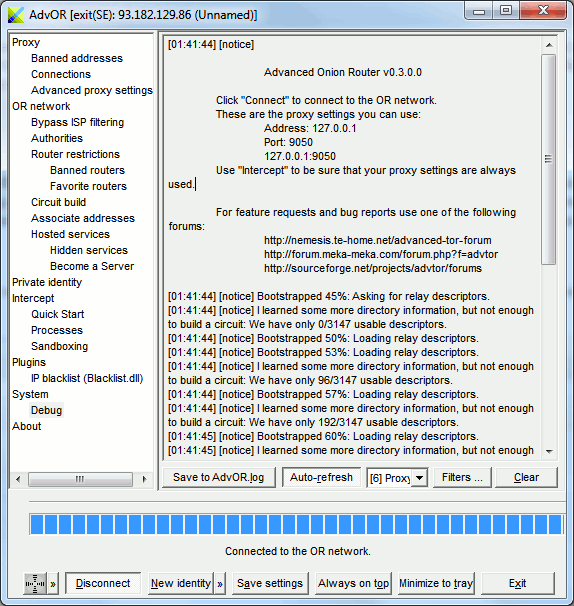Click the forum.meka-meka.com URL text
The image size is (574, 606).
[x=381, y=254]
